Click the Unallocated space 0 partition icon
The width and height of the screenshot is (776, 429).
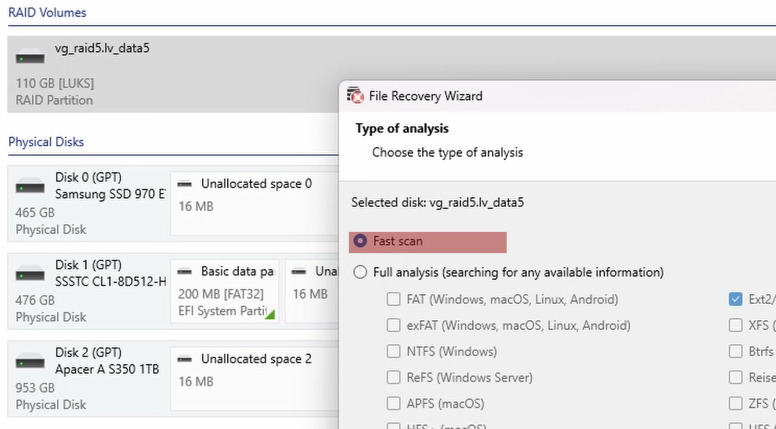click(185, 184)
